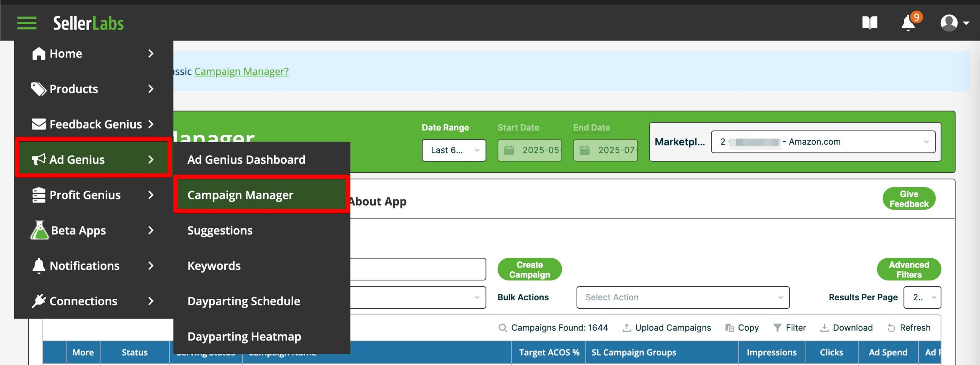Click the Campaigns Found: 1644 text
The width and height of the screenshot is (980, 365).
point(559,328)
